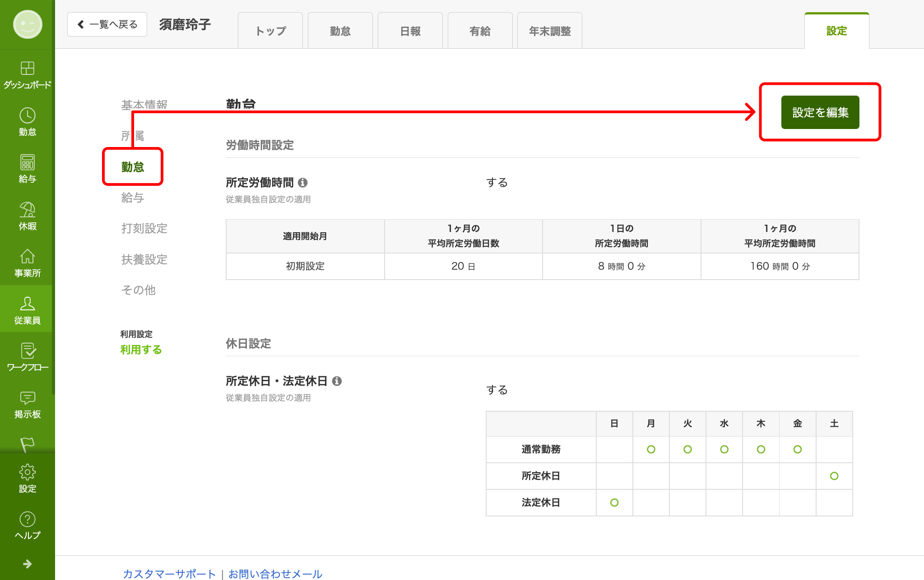Select 打刻設定 in the settings menu
Screen dimensions: 924x580
[144, 229]
